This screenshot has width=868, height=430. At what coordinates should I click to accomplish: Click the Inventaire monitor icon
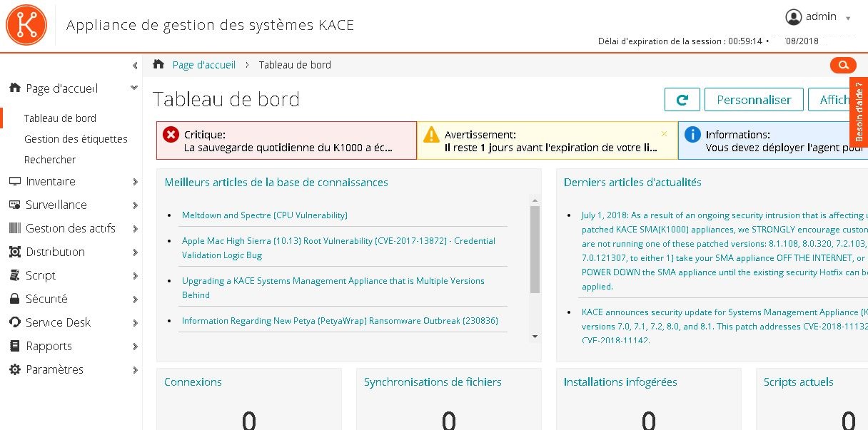click(x=14, y=181)
